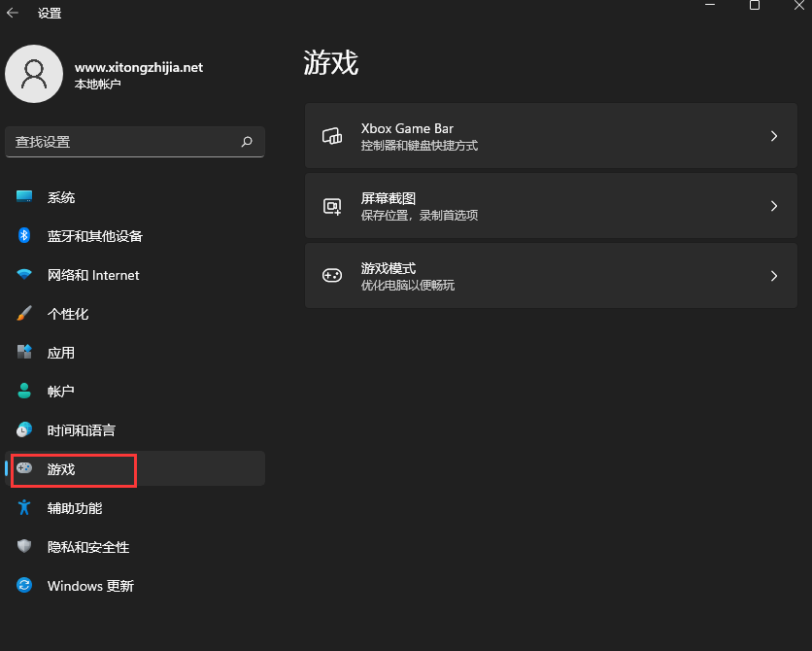The height and width of the screenshot is (651, 812).
Task: Open 网络和 Internet category
Action: coord(135,274)
